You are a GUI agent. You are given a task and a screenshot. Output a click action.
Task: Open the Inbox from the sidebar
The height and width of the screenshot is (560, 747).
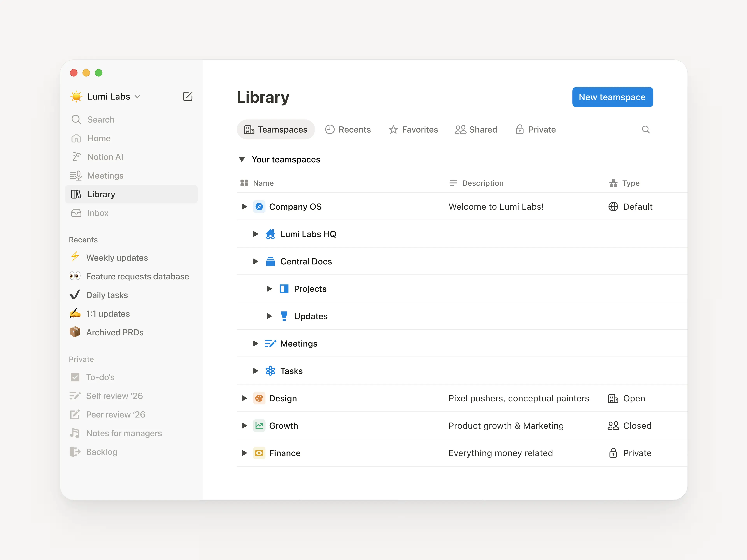(98, 213)
